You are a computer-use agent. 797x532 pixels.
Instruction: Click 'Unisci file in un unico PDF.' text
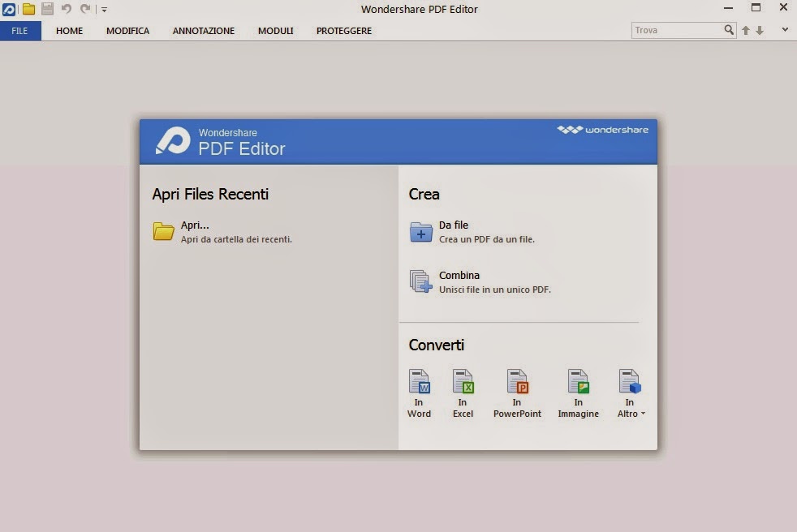[x=494, y=290]
